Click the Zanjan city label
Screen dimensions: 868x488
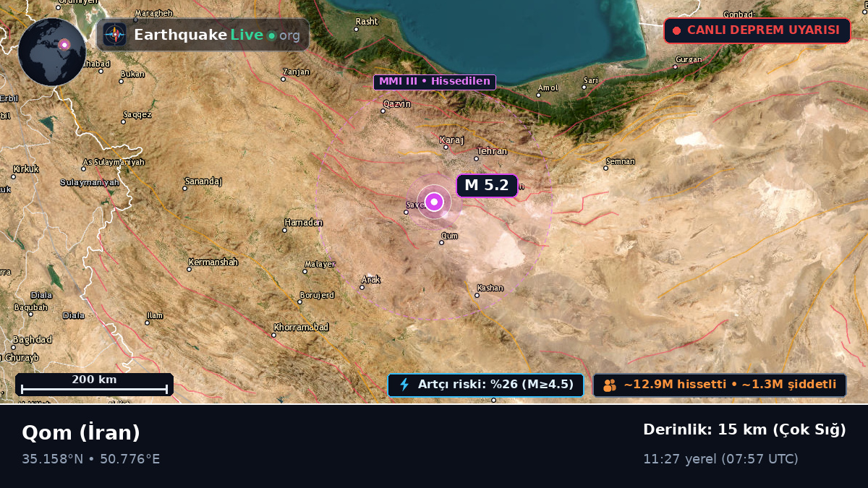click(297, 72)
